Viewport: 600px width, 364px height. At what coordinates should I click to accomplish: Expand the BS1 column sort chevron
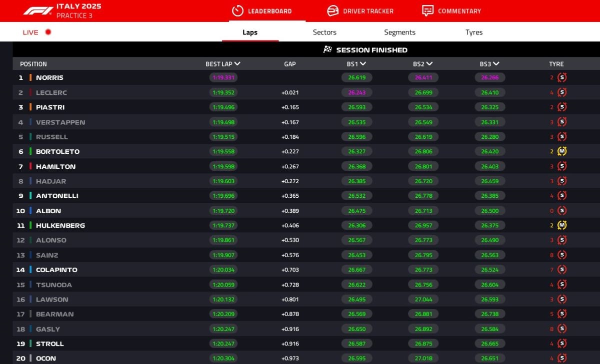click(x=363, y=63)
